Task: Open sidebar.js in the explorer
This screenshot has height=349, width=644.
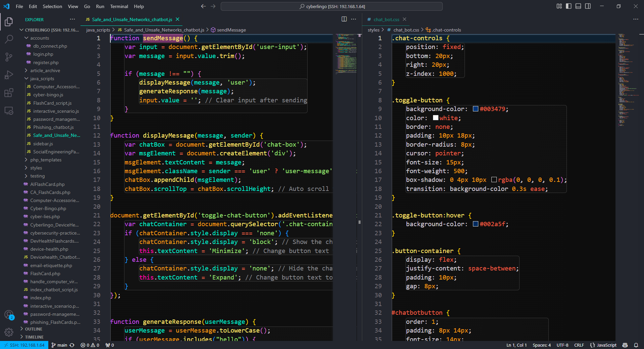Action: pyautogui.click(x=43, y=144)
